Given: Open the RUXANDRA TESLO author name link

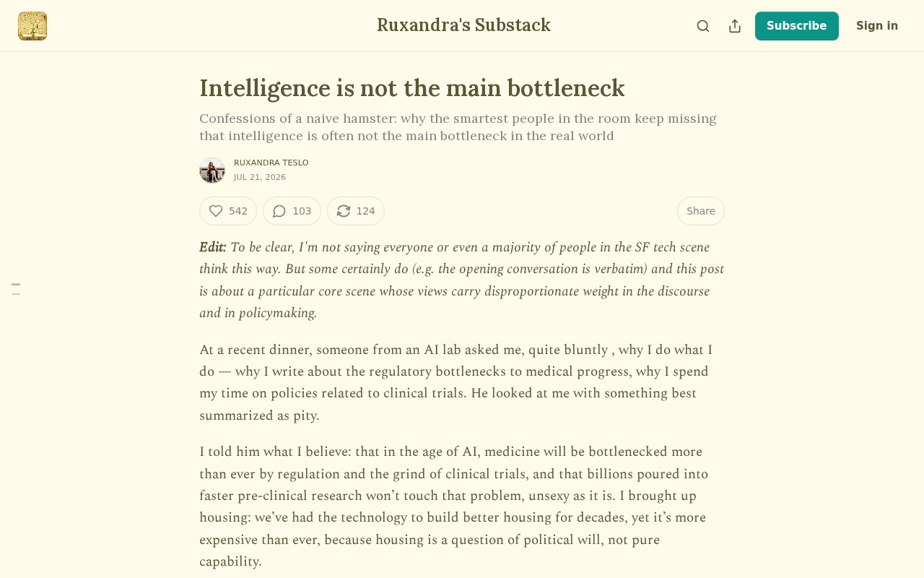Looking at the screenshot, I should pos(271,163).
